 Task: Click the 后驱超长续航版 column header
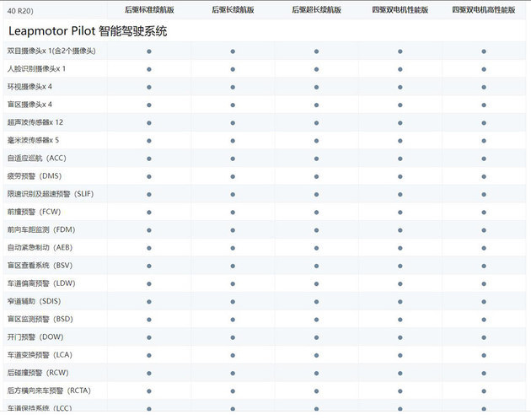(x=317, y=10)
